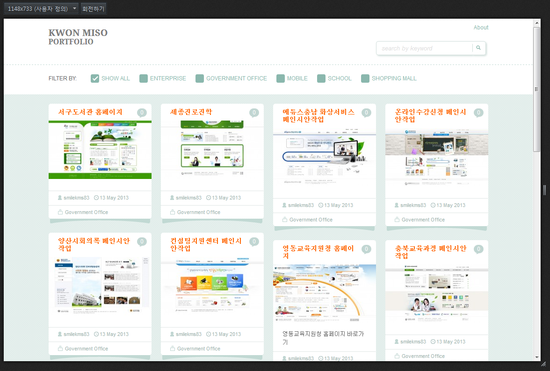550x371 pixels.
Task: Uncheck the SHOW ALL filter checkbox
Action: tap(95, 78)
